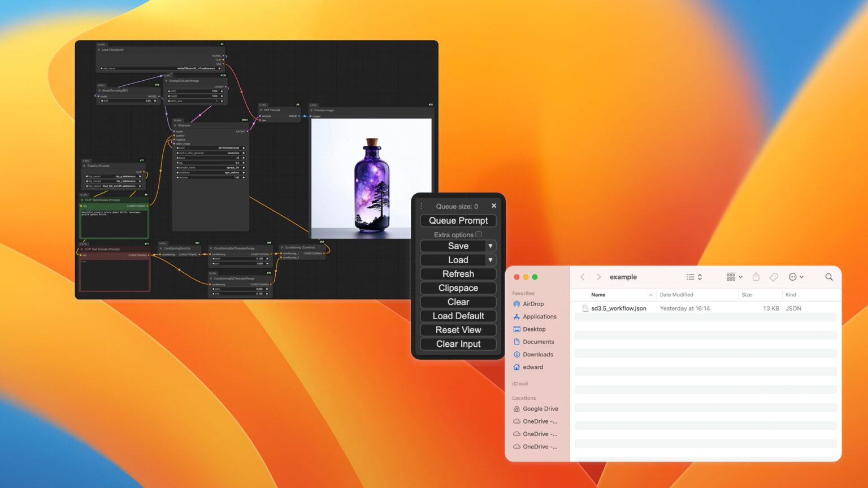Image resolution: width=868 pixels, height=488 pixels.
Task: Collapse the KSampler node via its title dot
Action: click(x=175, y=125)
